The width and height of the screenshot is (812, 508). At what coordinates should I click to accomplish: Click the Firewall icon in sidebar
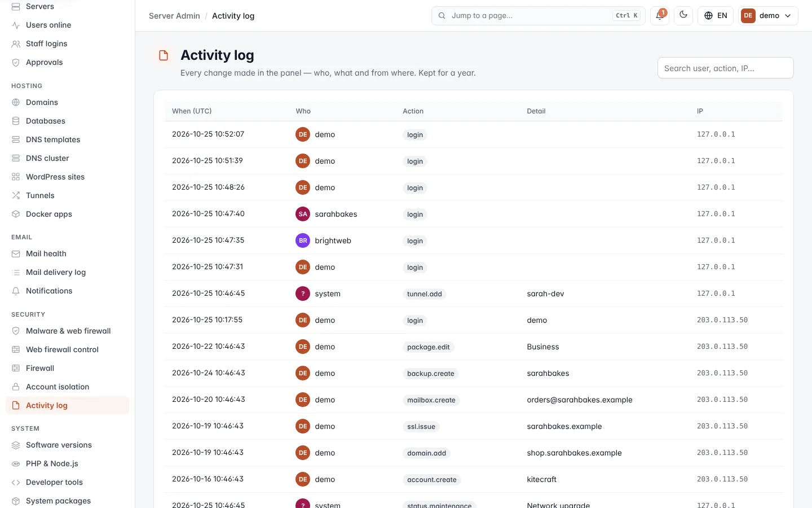click(x=16, y=369)
